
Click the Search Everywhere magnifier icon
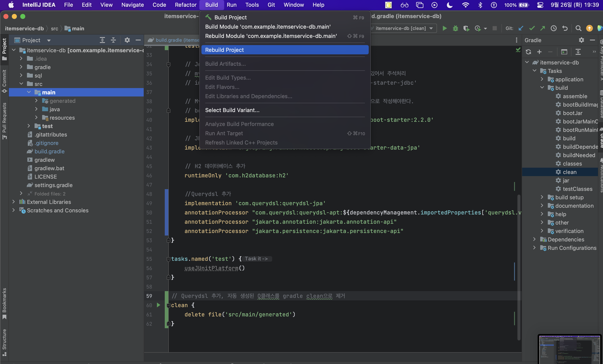tap(578, 28)
